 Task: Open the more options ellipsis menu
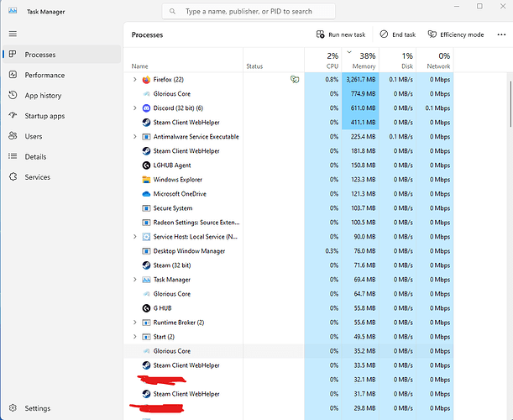point(501,34)
